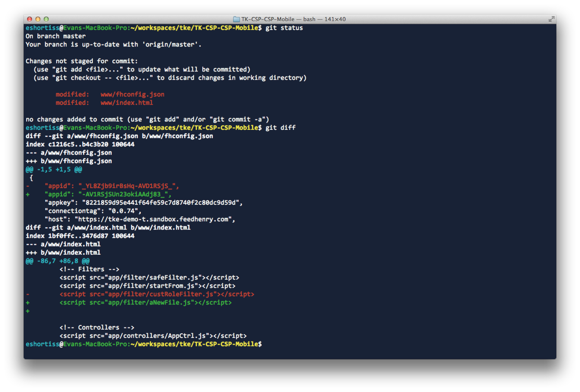Screen dimensions: 580x392
Task: Click the added 'aNewFile.js' script line
Action: point(129,302)
